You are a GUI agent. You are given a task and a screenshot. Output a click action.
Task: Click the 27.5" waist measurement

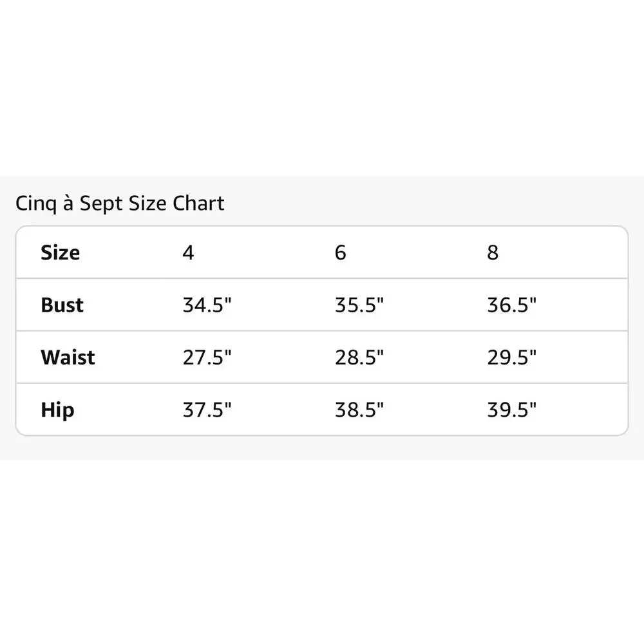(x=207, y=357)
